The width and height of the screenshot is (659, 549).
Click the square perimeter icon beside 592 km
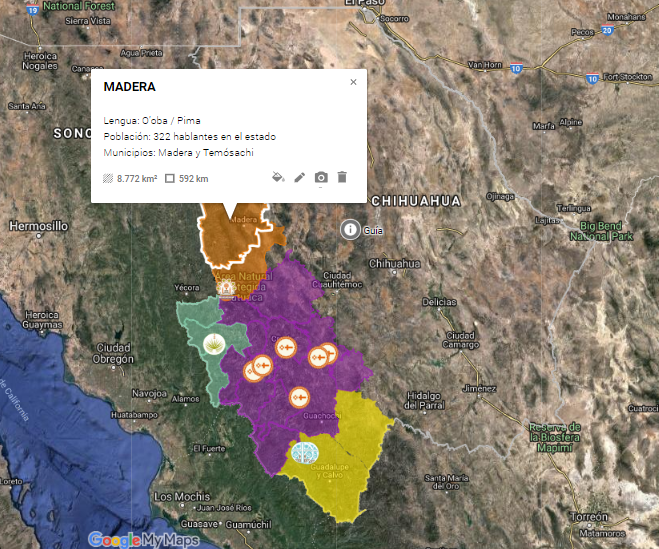tap(170, 178)
